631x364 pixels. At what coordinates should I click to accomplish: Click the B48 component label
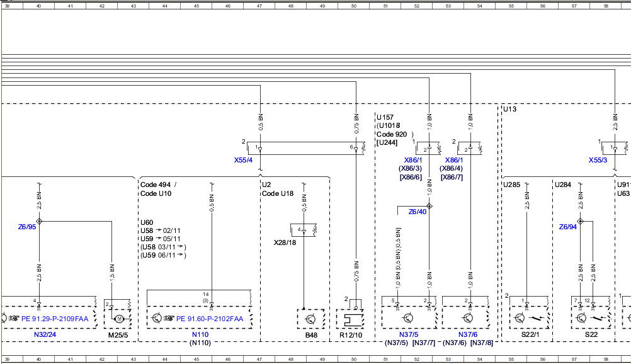click(311, 335)
